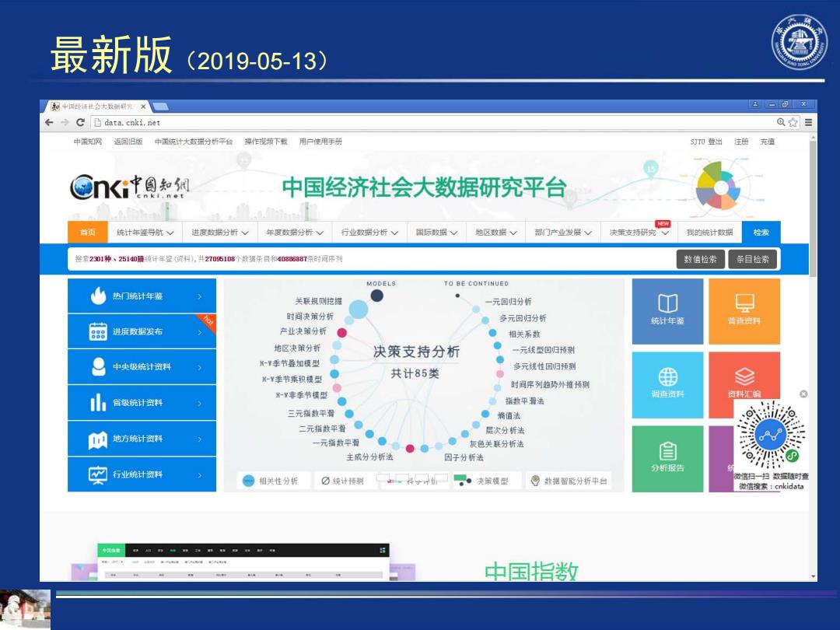This screenshot has width=840, height=630.
Task: Switch to the 相关性分析 tab
Action: [274, 481]
